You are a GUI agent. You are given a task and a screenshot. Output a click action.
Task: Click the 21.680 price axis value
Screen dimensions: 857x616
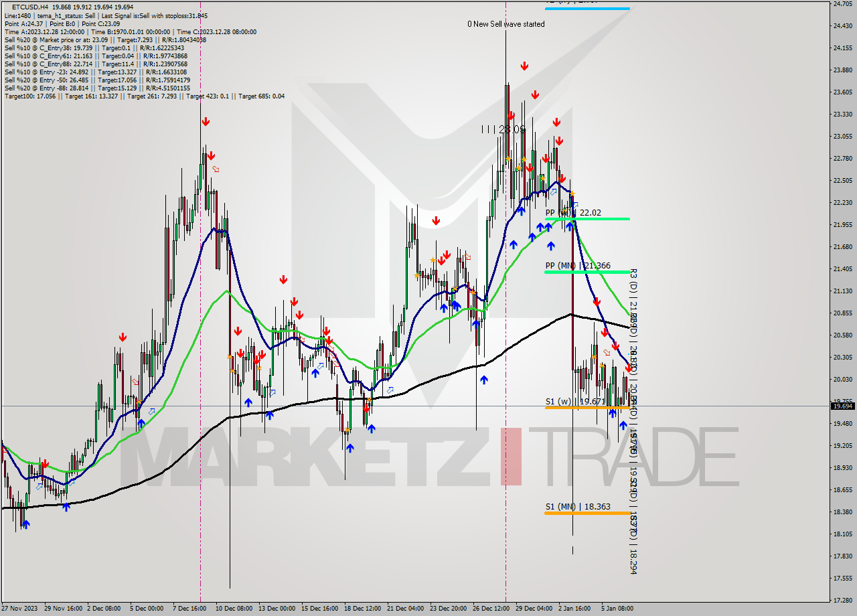pyautogui.click(x=842, y=247)
